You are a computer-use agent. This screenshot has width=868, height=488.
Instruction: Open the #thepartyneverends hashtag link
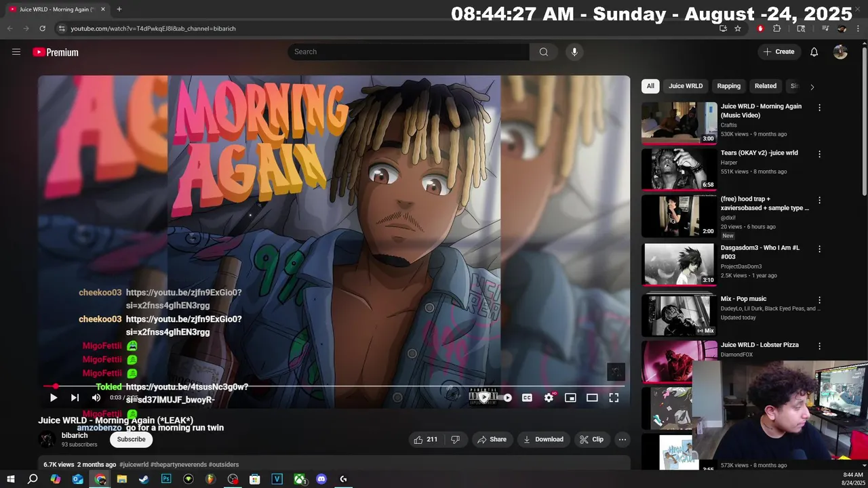click(x=178, y=464)
